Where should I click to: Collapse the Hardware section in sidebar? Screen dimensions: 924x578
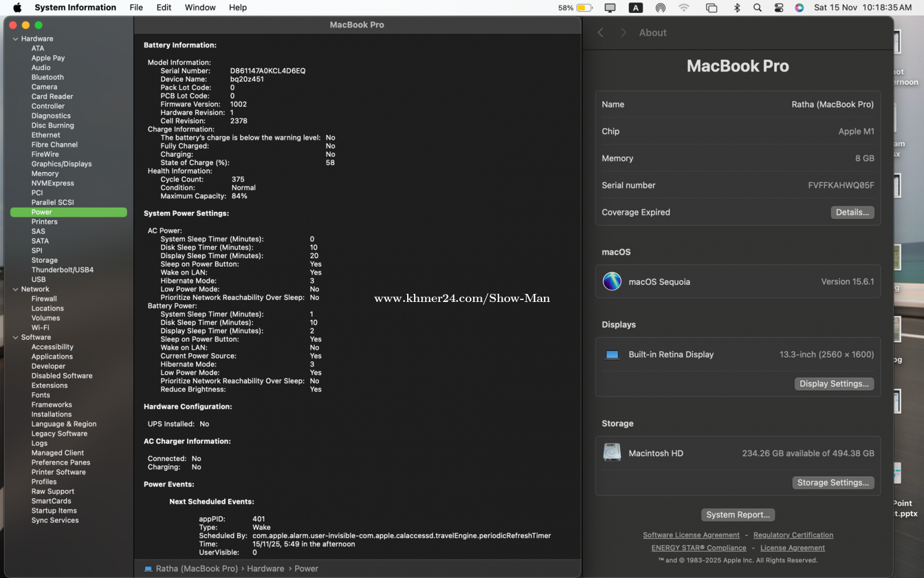[15, 39]
